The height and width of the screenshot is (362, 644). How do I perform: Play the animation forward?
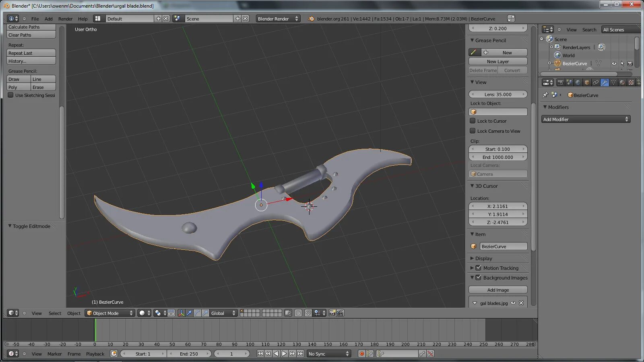pos(284,354)
